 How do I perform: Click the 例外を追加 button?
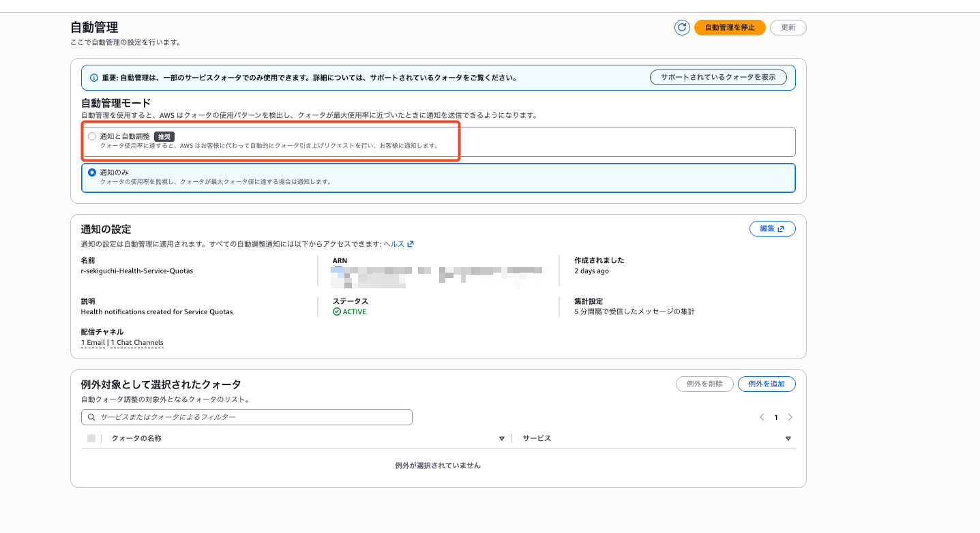click(767, 384)
